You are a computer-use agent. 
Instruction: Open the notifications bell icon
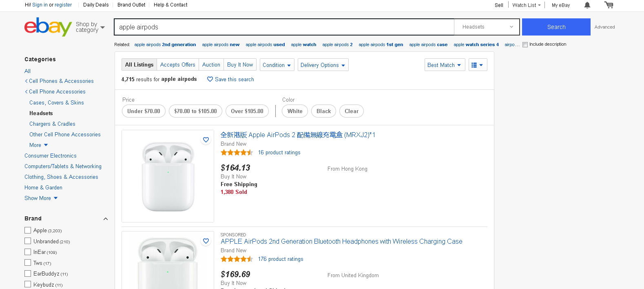[587, 5]
